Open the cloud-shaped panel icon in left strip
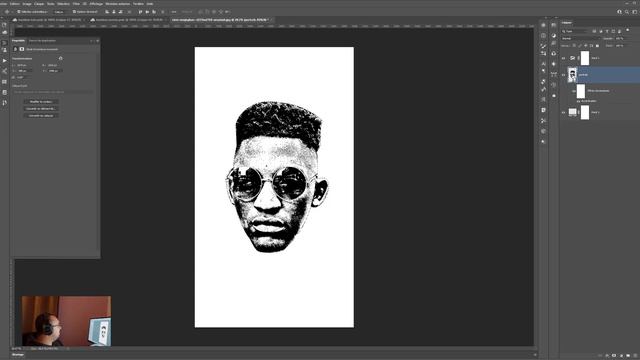This screenshot has height=360, width=640. (x=4, y=32)
